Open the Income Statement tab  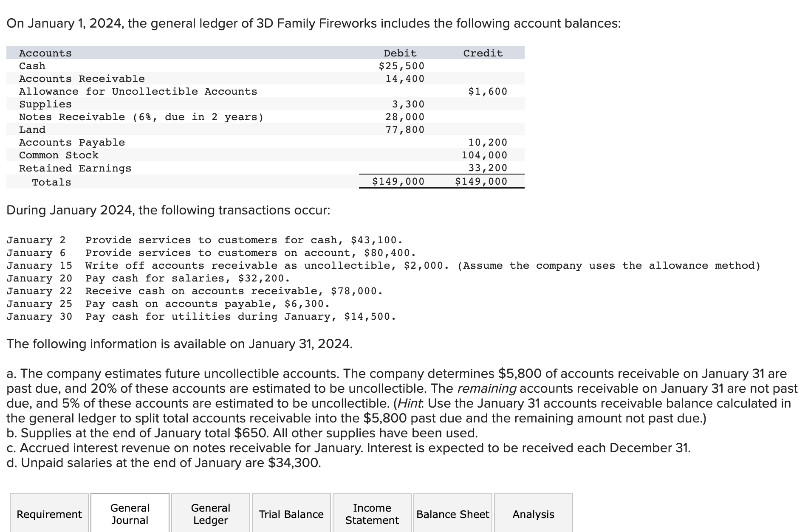coord(372,514)
